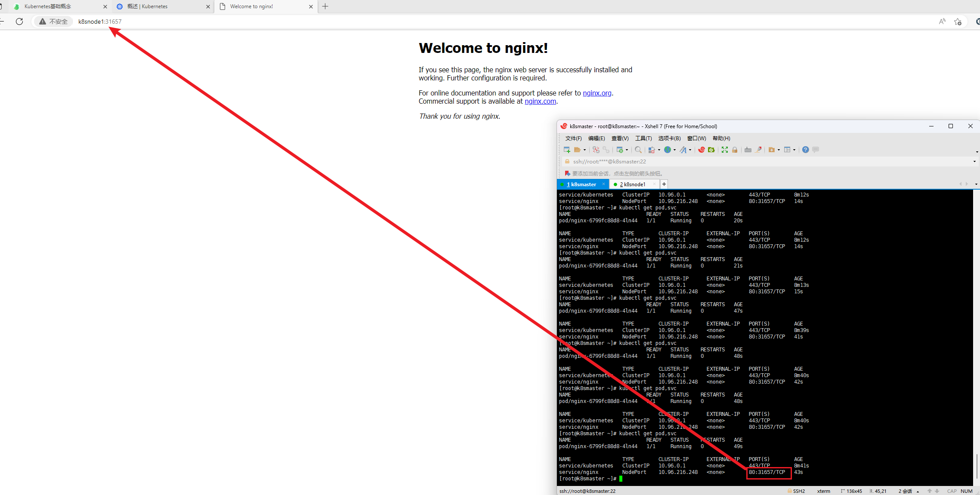980x495 pixels.
Task: Click the Read Aloud icon in address bar
Action: tap(942, 22)
